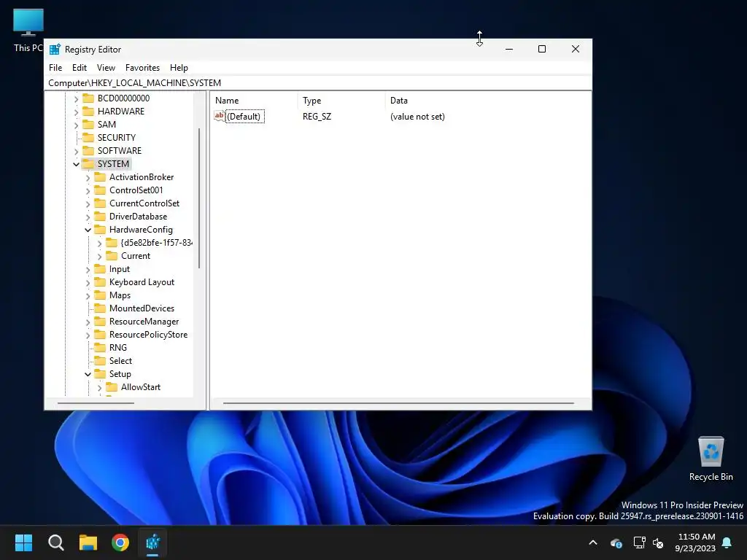Click the (Default) value string icon

219,116
